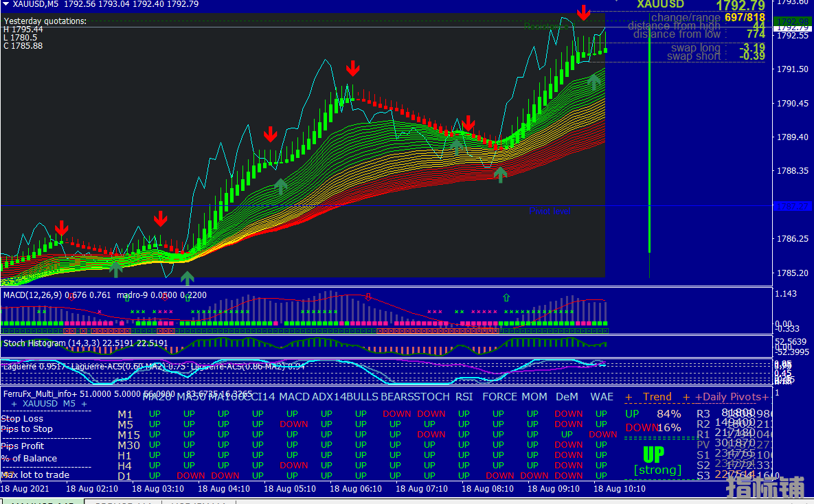Click the green outlined arrow in MACD panel
Image resolution: width=814 pixels, height=504 pixels.
click(x=506, y=298)
